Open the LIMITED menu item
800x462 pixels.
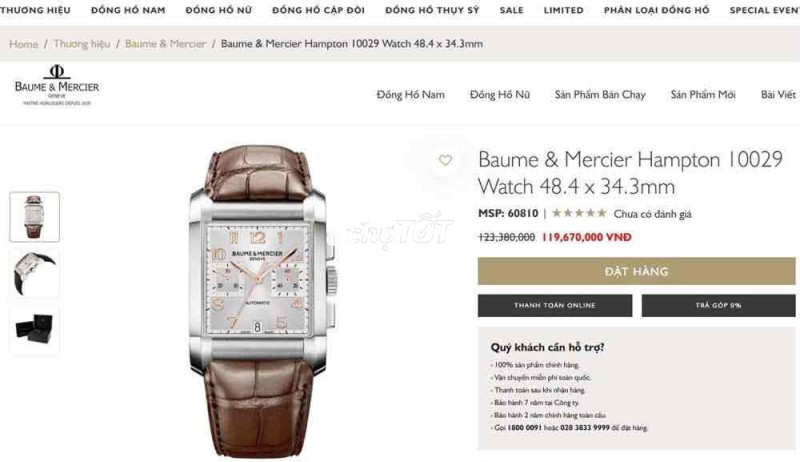click(x=563, y=10)
